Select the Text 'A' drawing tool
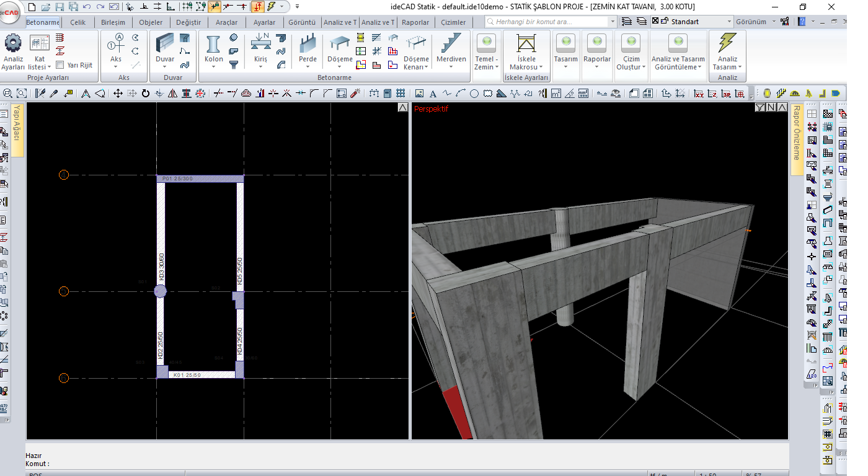The width and height of the screenshot is (868, 476). [433, 94]
